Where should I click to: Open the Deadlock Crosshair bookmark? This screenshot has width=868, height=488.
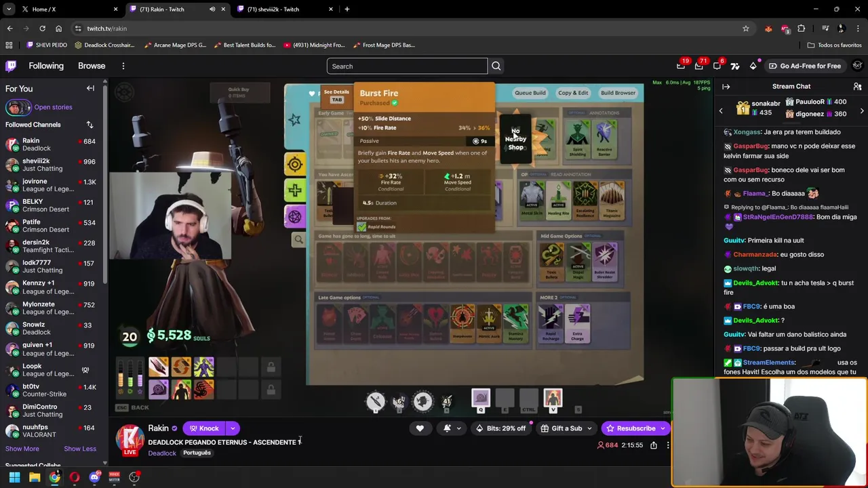104,45
